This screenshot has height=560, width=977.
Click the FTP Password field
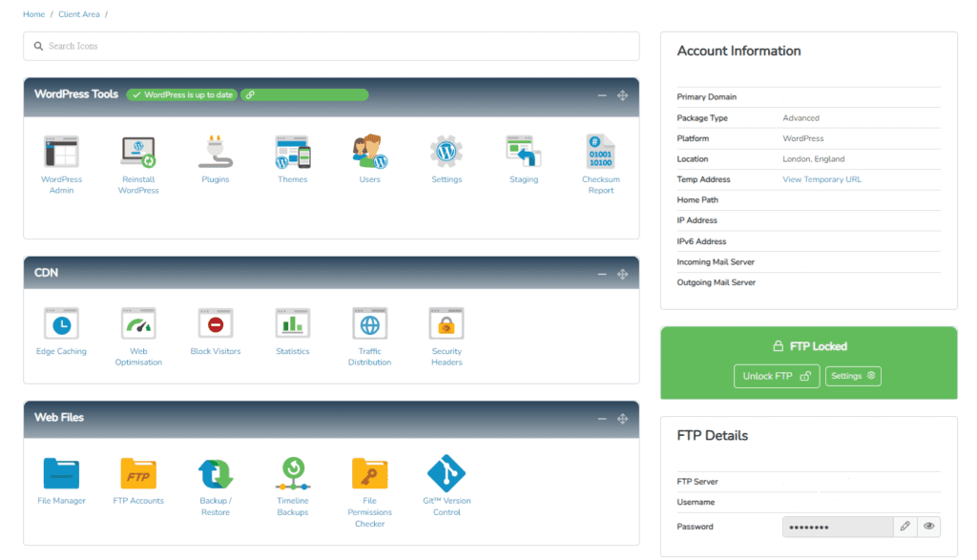(x=838, y=527)
